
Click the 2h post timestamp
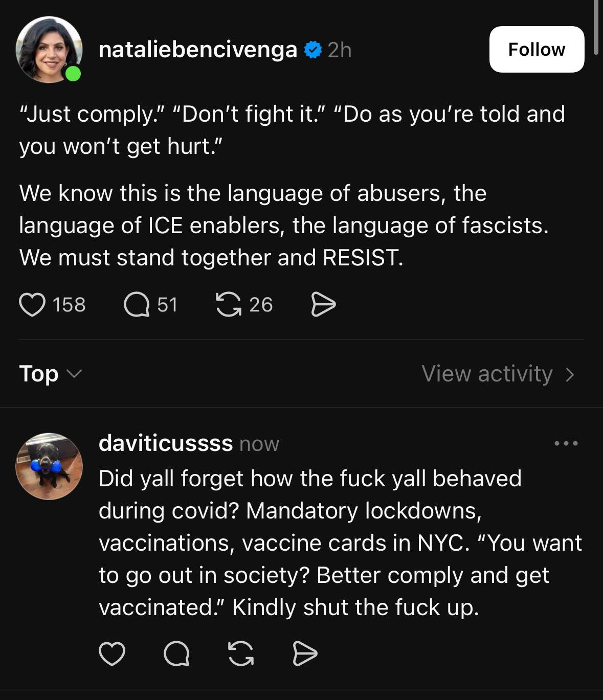pyautogui.click(x=340, y=50)
